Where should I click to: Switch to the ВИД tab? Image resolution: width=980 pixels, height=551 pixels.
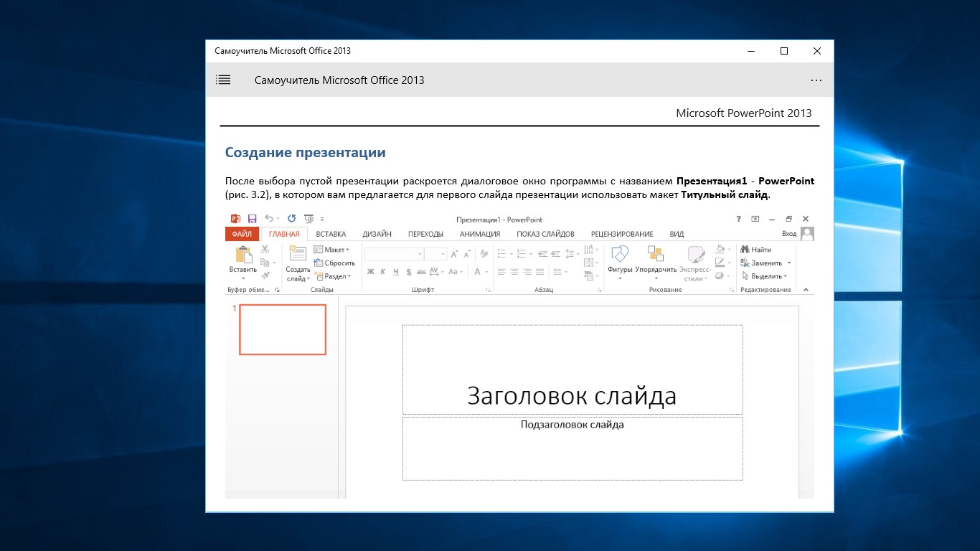click(677, 234)
